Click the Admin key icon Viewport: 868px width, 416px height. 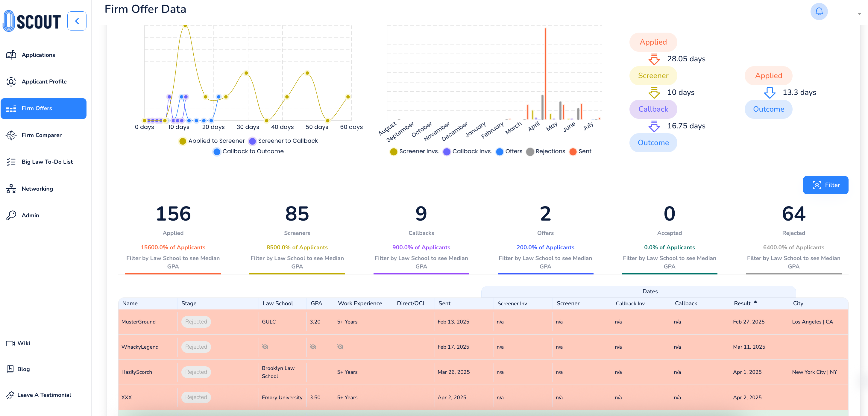point(11,215)
